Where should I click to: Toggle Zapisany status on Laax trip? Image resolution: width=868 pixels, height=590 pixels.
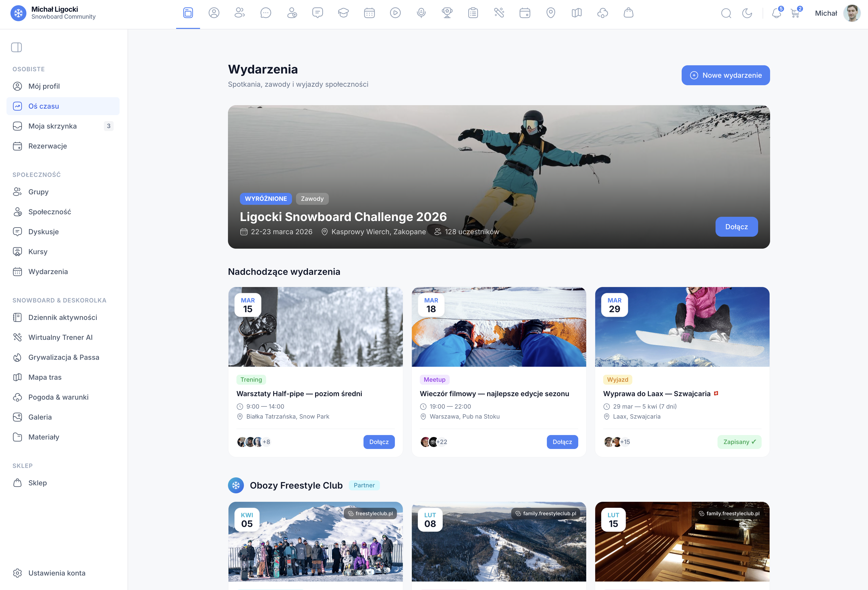coord(739,442)
